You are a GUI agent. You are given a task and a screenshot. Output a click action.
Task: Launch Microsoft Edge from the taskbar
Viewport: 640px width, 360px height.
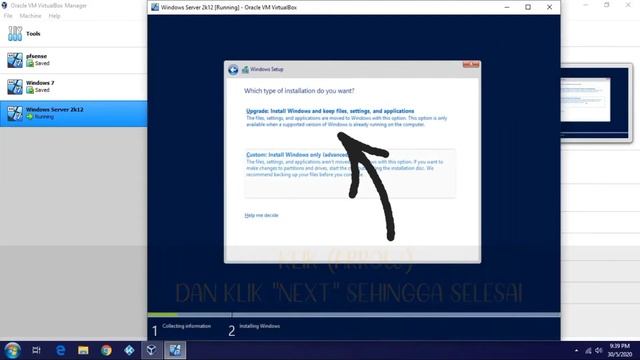pyautogui.click(x=60, y=350)
